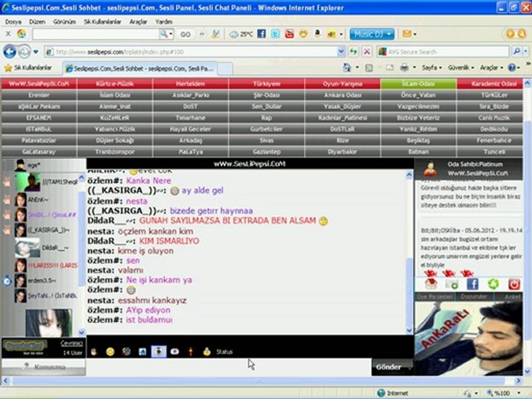
Task: Open the Güvenlik dropdown menu
Action: tap(461, 68)
